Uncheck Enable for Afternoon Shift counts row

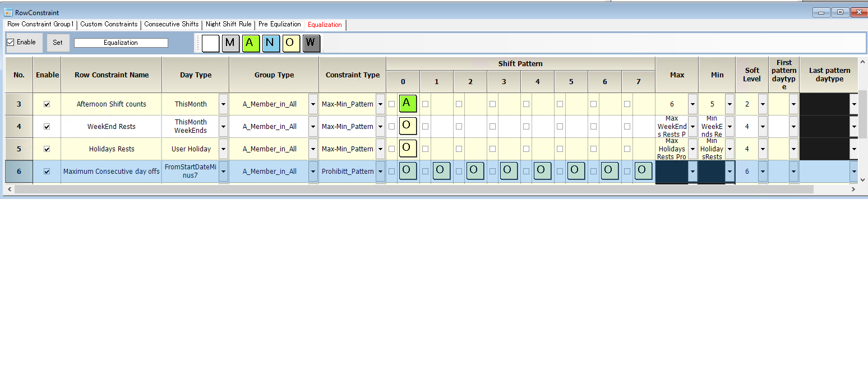(47, 104)
